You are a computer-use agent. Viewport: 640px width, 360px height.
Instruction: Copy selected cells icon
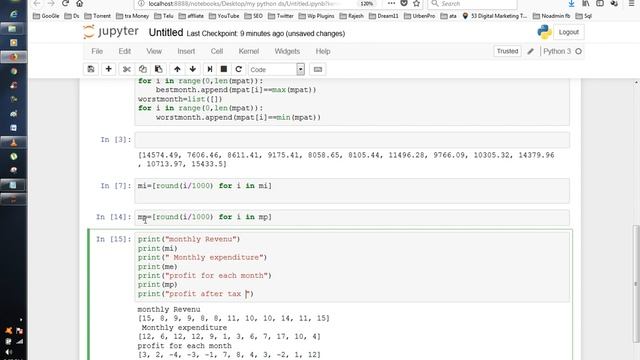point(142,69)
